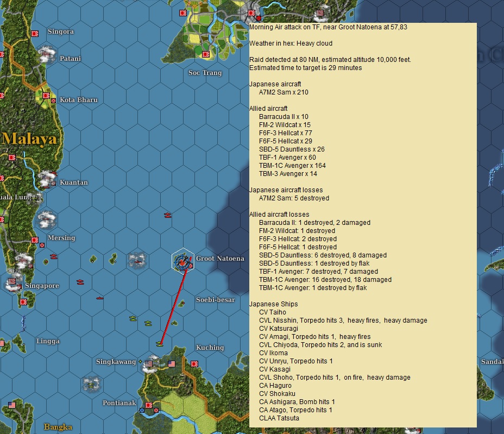This screenshot has height=434, width=504.
Task: Select red crossed unit marker beside Kota Bharu
Action: (x=53, y=100)
